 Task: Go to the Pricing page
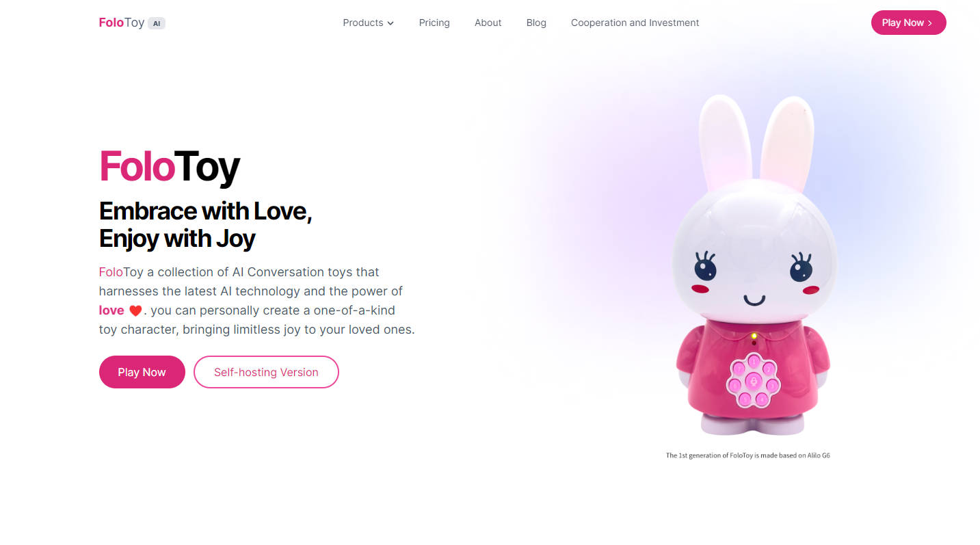(x=434, y=23)
